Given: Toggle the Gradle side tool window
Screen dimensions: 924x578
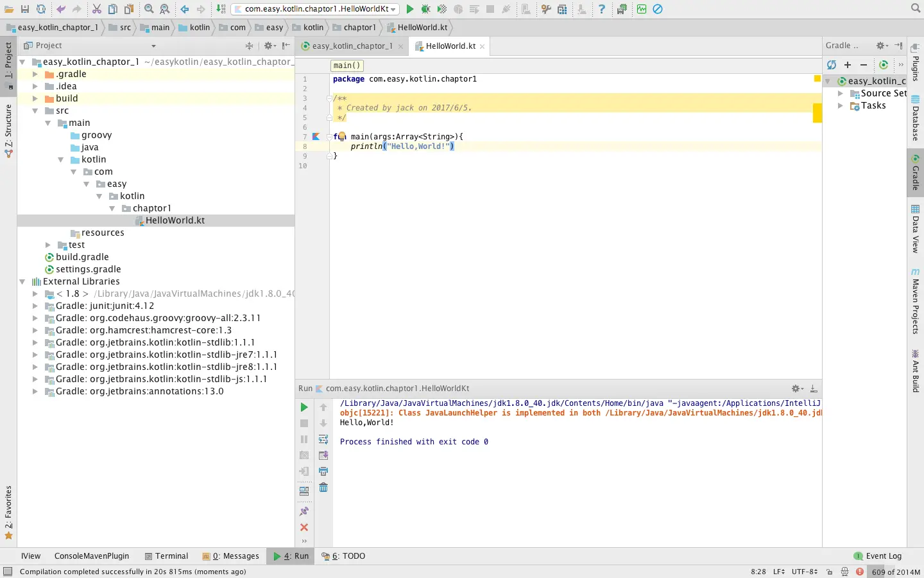Looking at the screenshot, I should tap(915, 173).
